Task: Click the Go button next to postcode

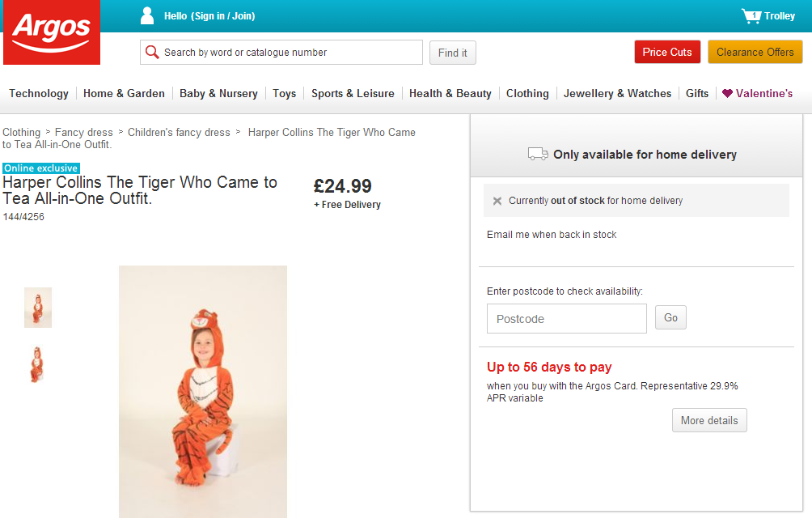Action: pyautogui.click(x=670, y=317)
